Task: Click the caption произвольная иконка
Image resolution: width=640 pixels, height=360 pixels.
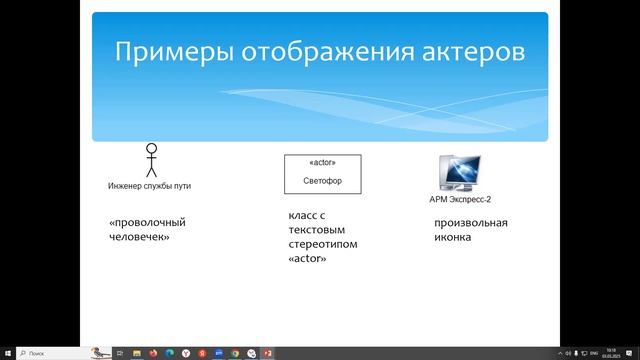Action: (471, 230)
